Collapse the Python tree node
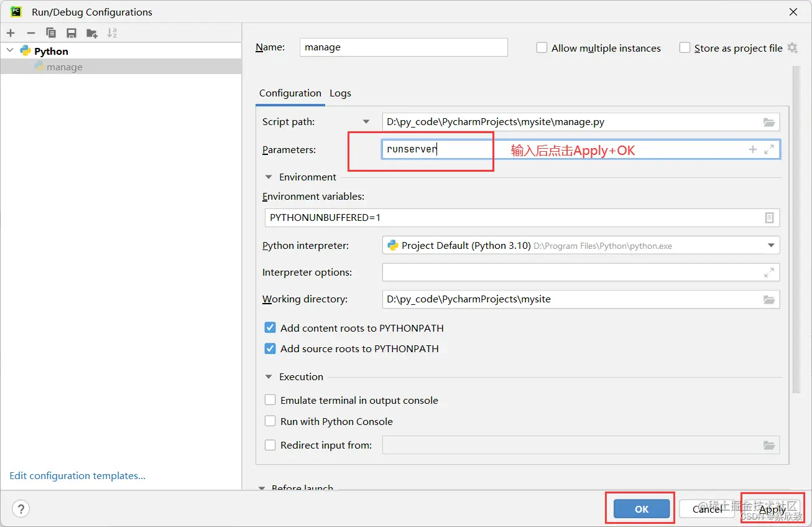Viewport: 812px width, 527px height. (9, 51)
